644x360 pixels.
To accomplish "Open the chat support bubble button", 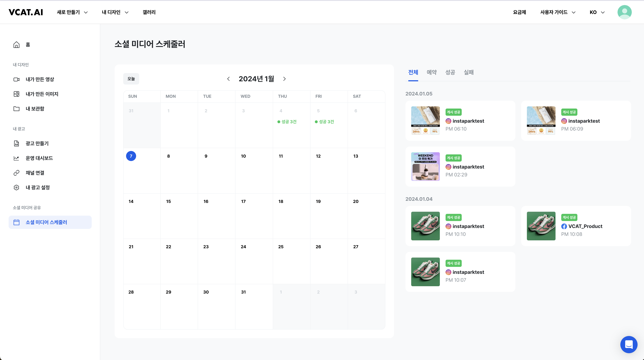I will pos(628,344).
